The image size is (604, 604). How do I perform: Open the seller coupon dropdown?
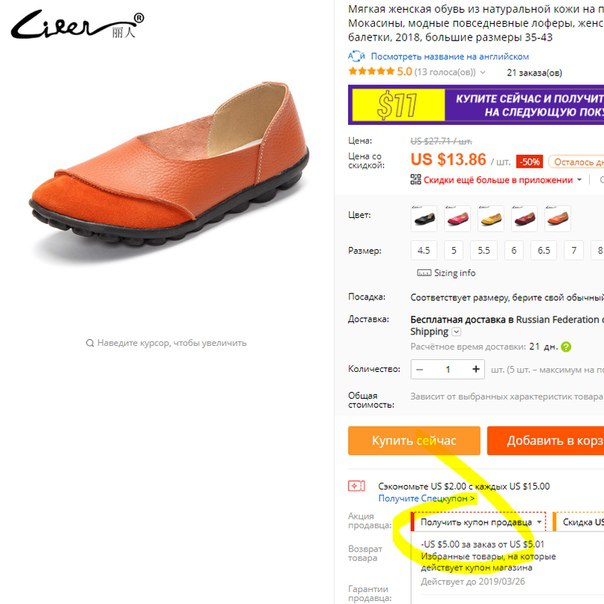(x=479, y=522)
